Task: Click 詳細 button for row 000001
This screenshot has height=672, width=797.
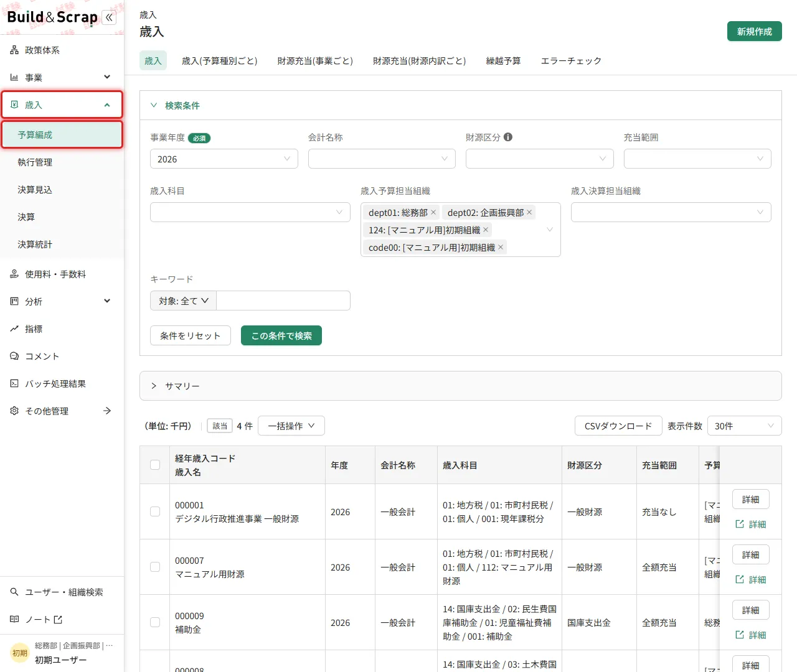Action: (x=751, y=500)
